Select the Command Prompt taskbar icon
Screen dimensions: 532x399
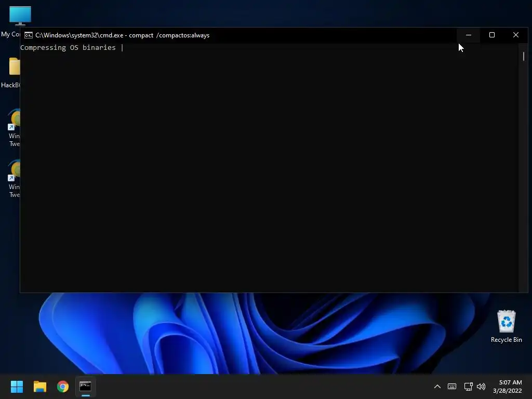86,386
